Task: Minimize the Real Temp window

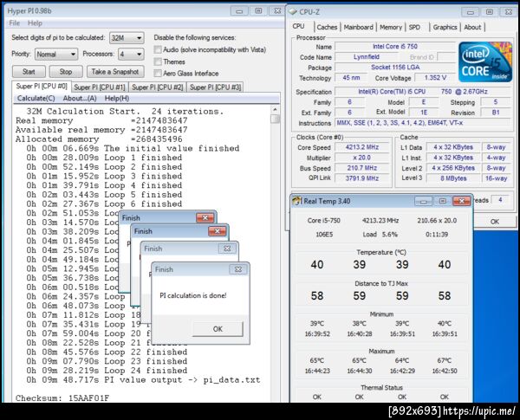Action: [423, 201]
